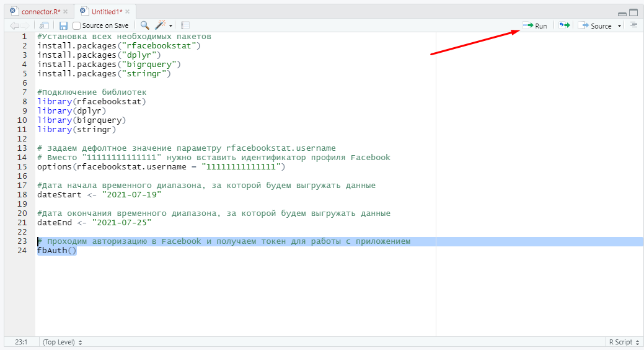Open the (Top Level) section navigator
The width and height of the screenshot is (644, 350).
coord(62,342)
